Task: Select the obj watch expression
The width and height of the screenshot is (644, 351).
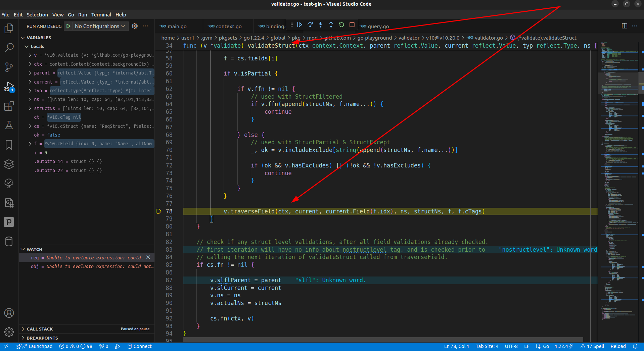Action: (87, 266)
